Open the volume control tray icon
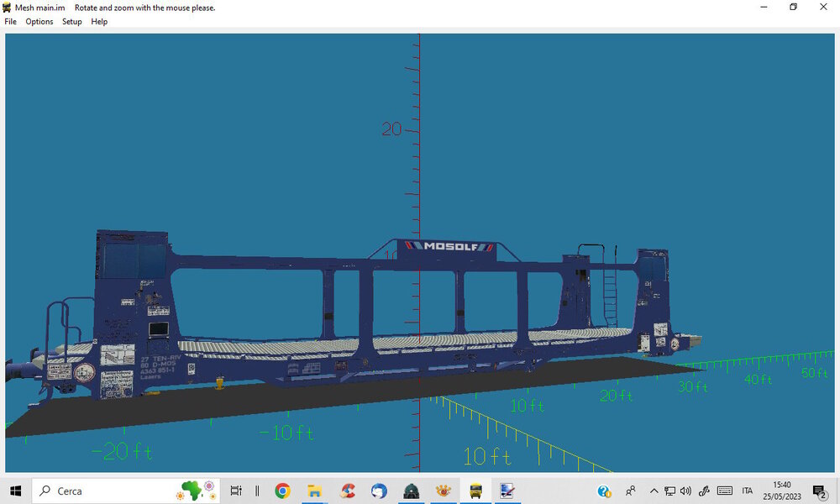Screen dimensions: 840x504 (685, 491)
